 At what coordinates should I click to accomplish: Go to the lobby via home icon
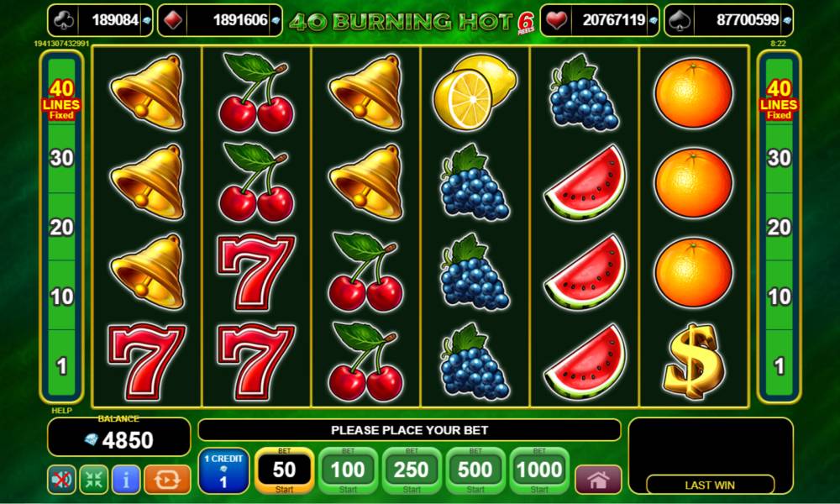point(598,480)
